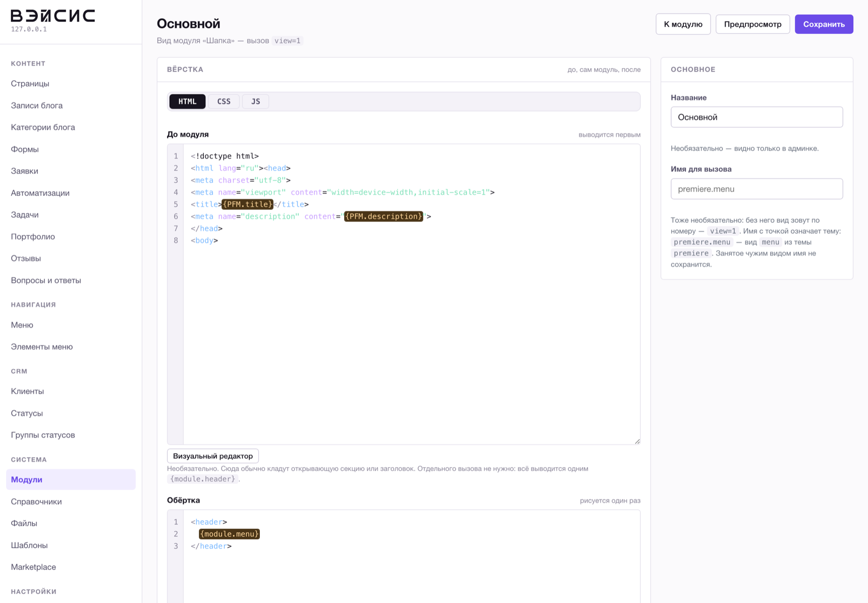Open Клиенты in CRM
Viewport: 868px width, 603px height.
27,391
